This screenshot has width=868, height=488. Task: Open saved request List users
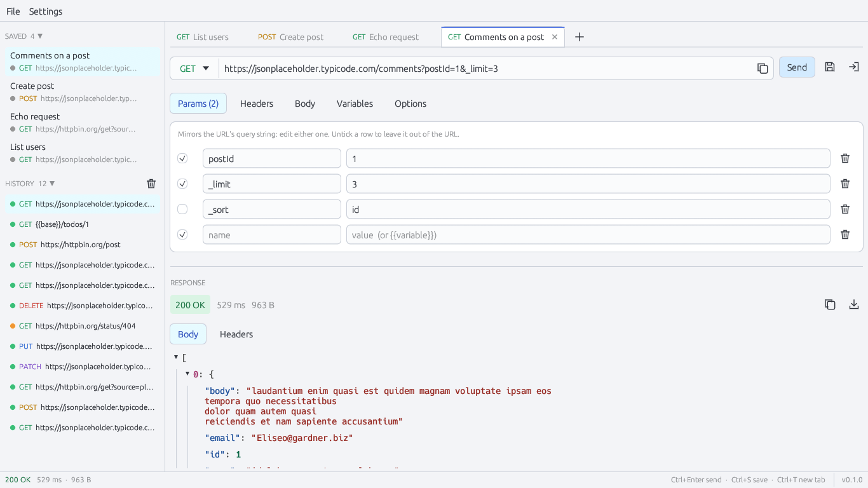(83, 153)
